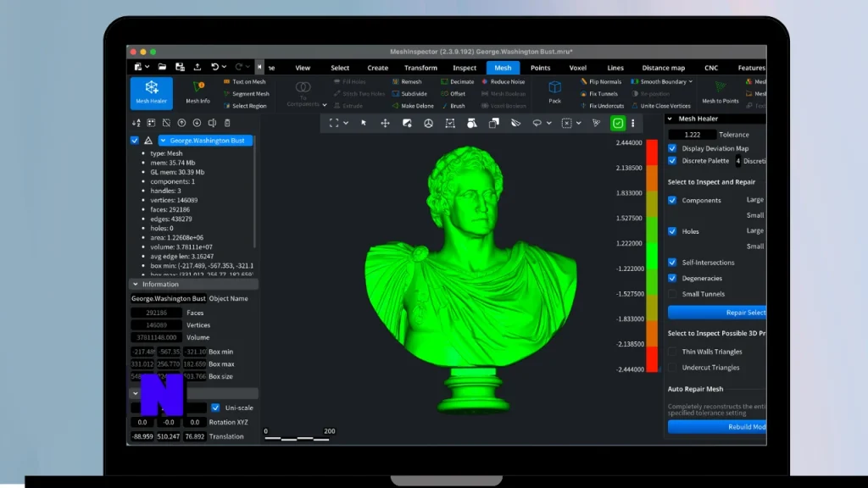This screenshot has width=868, height=488.
Task: Click the green checkmark icon in viewport toolbar
Action: coord(618,123)
